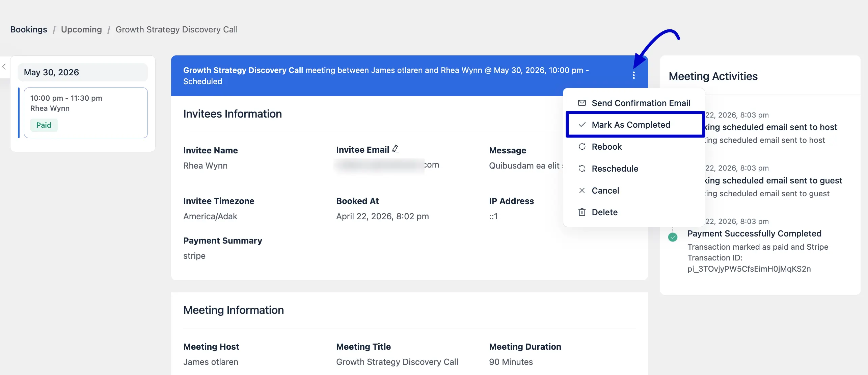The height and width of the screenshot is (375, 868).
Task: Choose Send Confirmation Email from menu
Action: click(634, 103)
